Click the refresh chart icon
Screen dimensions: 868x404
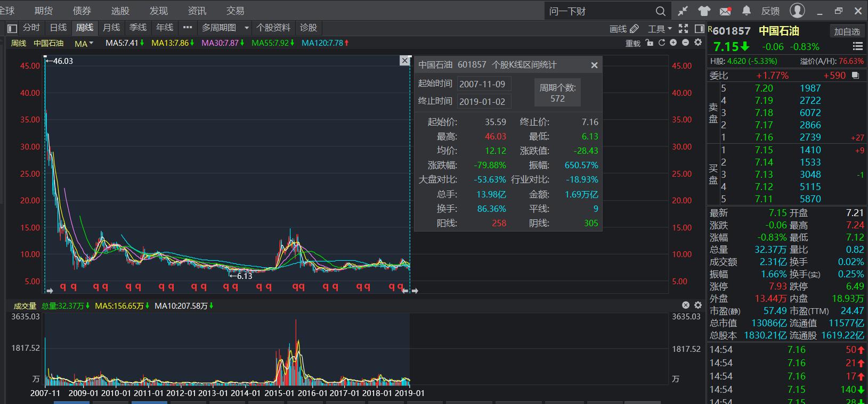click(x=662, y=43)
